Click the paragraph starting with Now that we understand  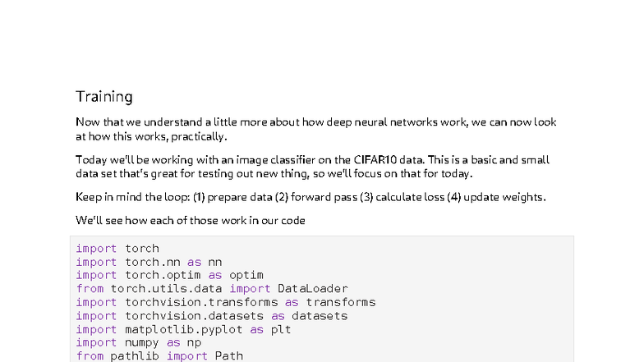pos(315,129)
